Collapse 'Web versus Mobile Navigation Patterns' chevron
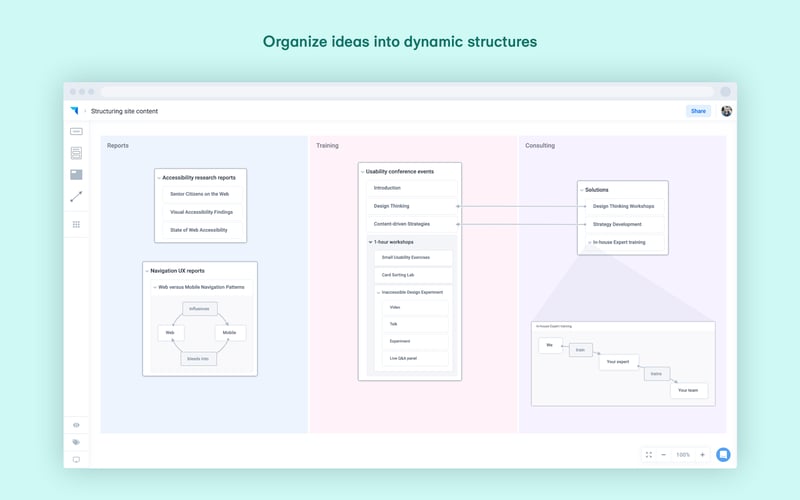800x500 pixels. click(x=155, y=287)
